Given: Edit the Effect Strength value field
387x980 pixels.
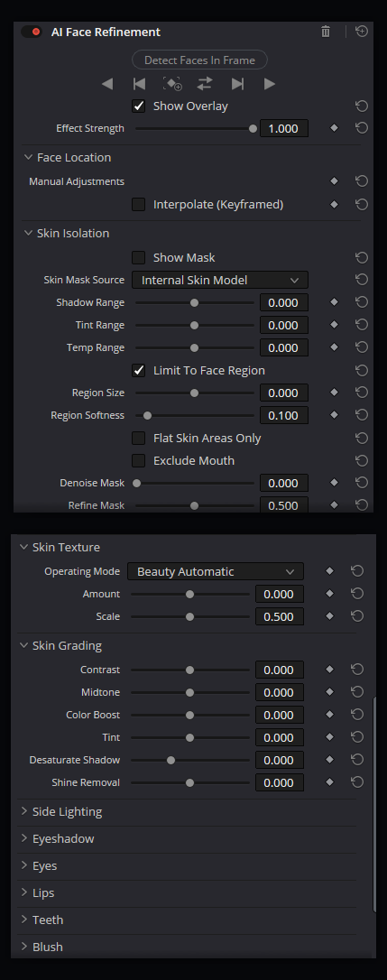Looking at the screenshot, I should pyautogui.click(x=284, y=129).
